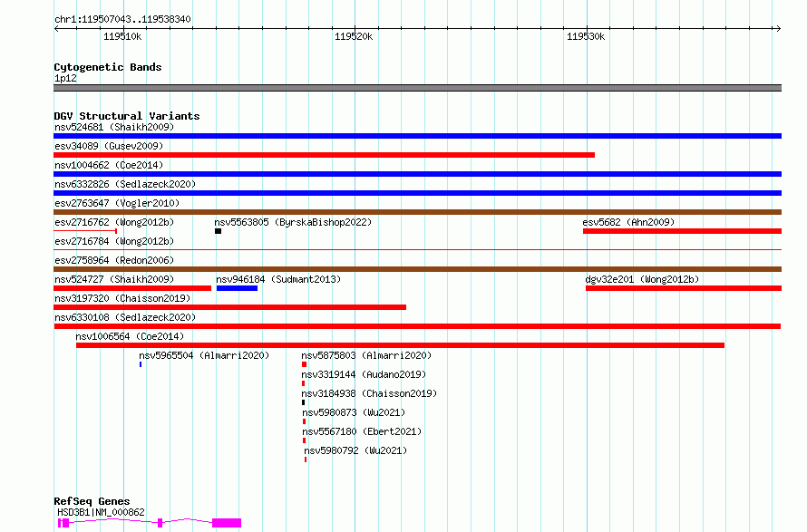The height and width of the screenshot is (532, 807).
Task: Select esv2716762 (Wong2012b) label
Action: pos(114,222)
